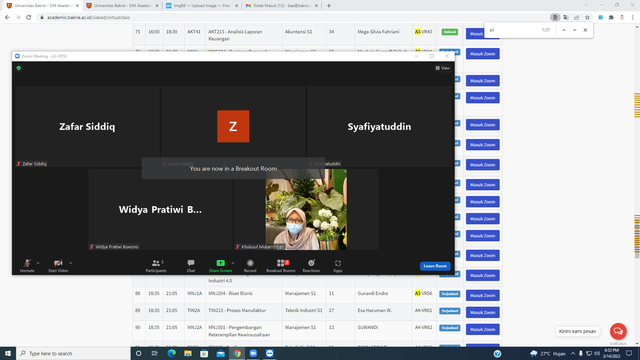Click the weather 27°C Hujan tray item

point(548,353)
